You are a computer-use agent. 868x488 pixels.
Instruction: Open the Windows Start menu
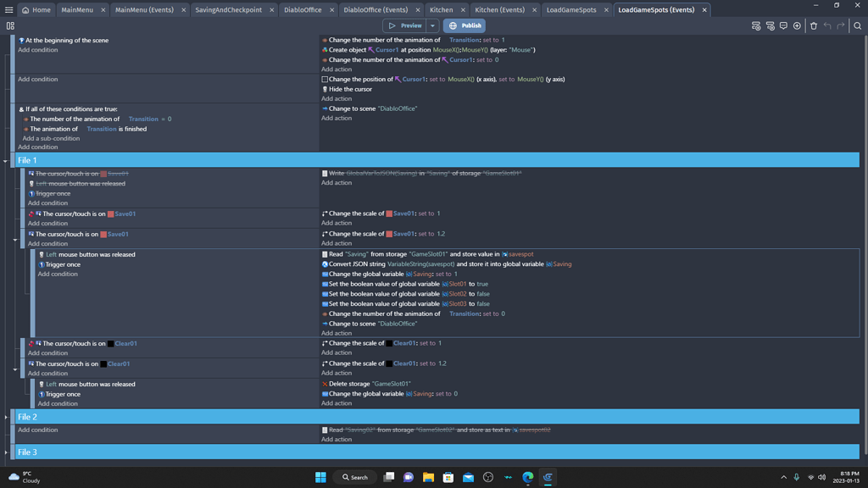[320, 477]
